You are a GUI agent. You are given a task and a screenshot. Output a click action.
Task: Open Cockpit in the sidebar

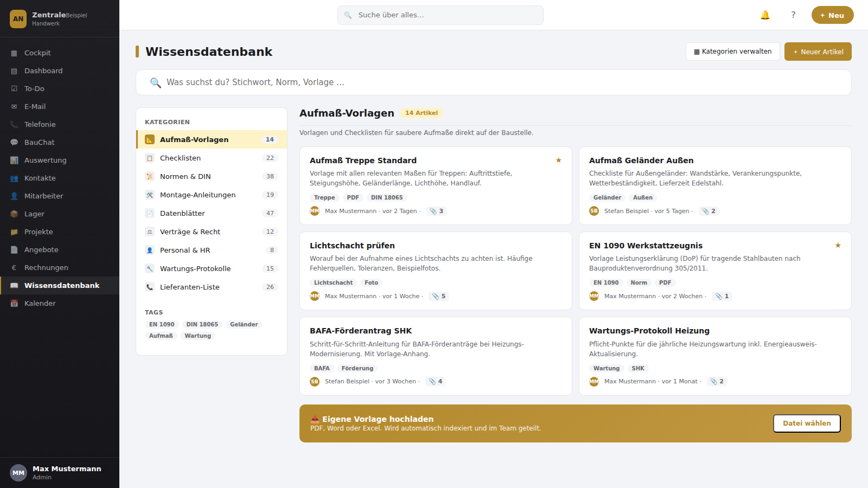(x=60, y=53)
